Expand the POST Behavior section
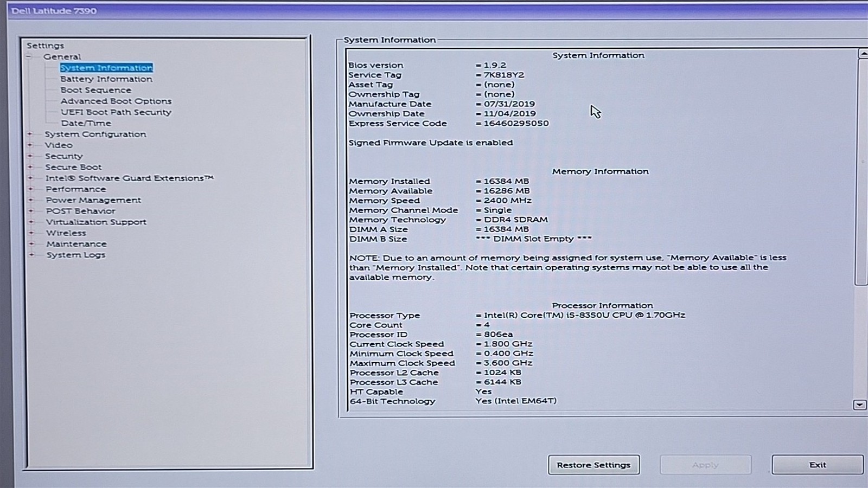The height and width of the screenshot is (488, 868). coord(31,211)
